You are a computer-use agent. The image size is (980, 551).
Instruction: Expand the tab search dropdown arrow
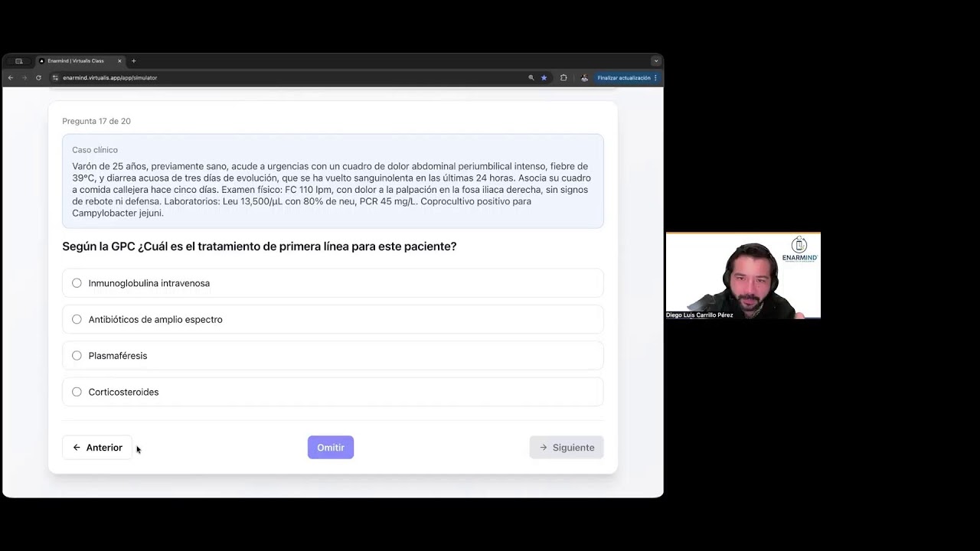tap(655, 60)
